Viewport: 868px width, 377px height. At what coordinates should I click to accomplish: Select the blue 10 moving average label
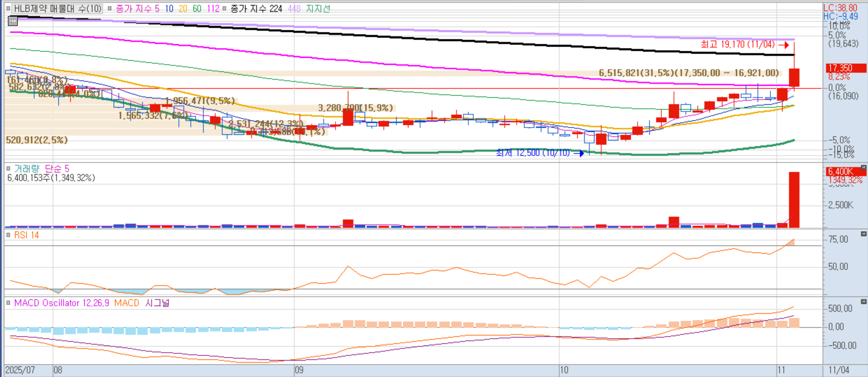point(169,8)
